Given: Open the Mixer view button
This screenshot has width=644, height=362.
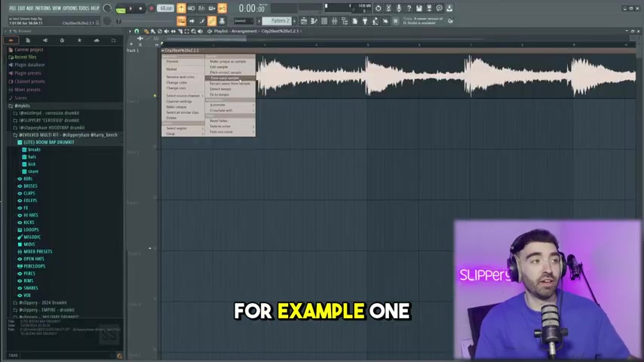Looking at the screenshot, I should click(x=334, y=21).
